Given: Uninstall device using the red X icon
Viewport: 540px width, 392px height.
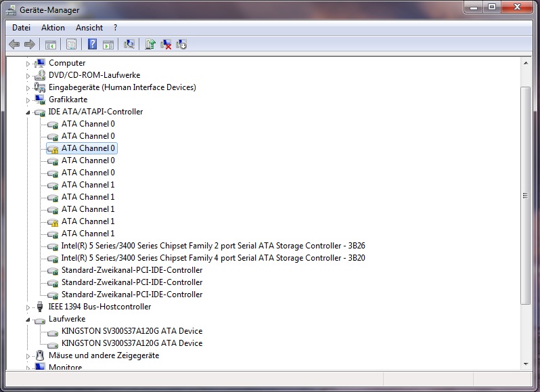Looking at the screenshot, I should tap(166, 45).
